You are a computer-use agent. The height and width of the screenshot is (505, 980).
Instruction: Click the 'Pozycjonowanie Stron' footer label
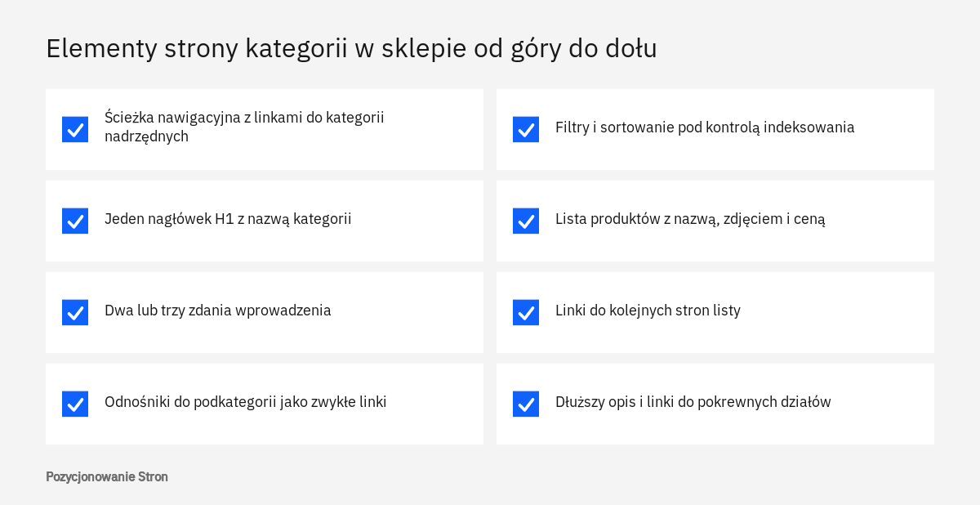pos(107,476)
